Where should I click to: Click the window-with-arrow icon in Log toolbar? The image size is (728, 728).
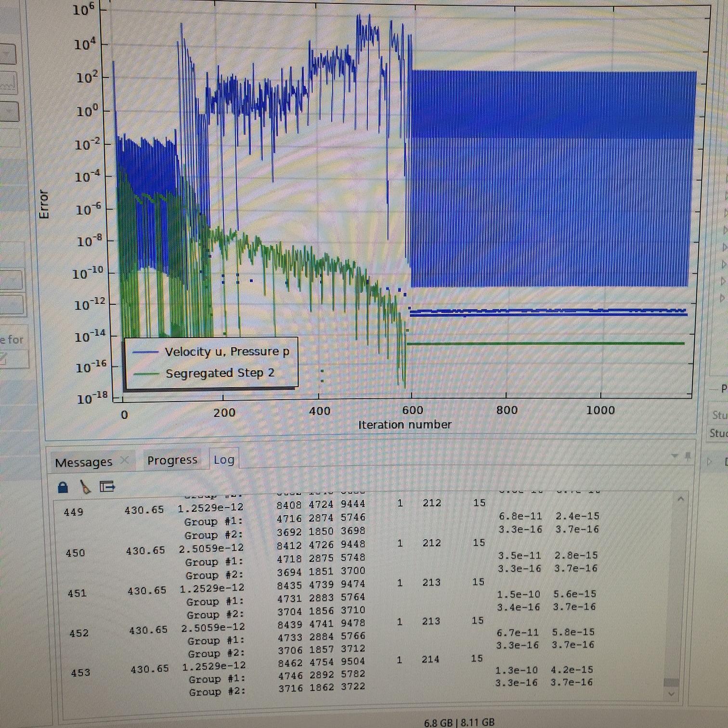coord(107,487)
